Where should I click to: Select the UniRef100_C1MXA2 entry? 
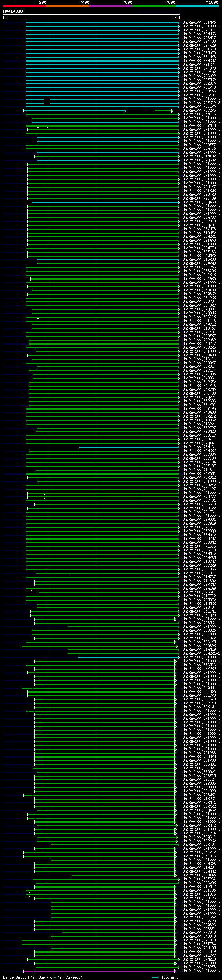point(199,156)
